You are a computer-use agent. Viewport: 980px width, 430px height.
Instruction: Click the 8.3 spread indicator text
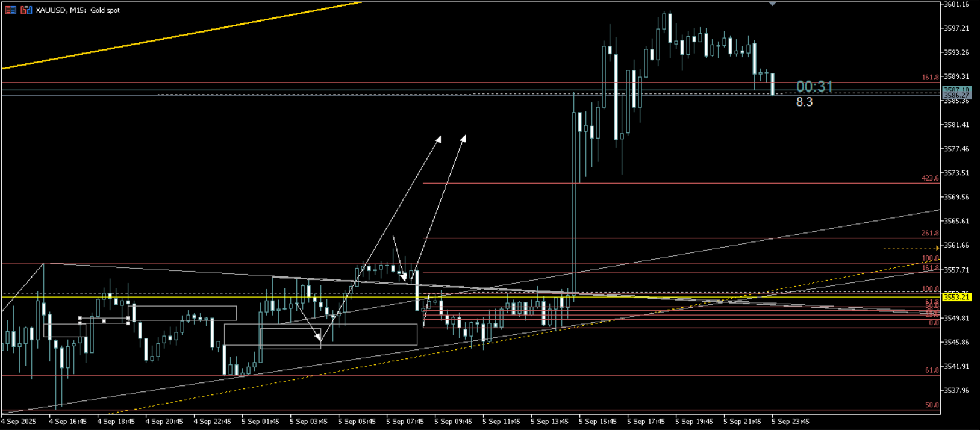[804, 102]
